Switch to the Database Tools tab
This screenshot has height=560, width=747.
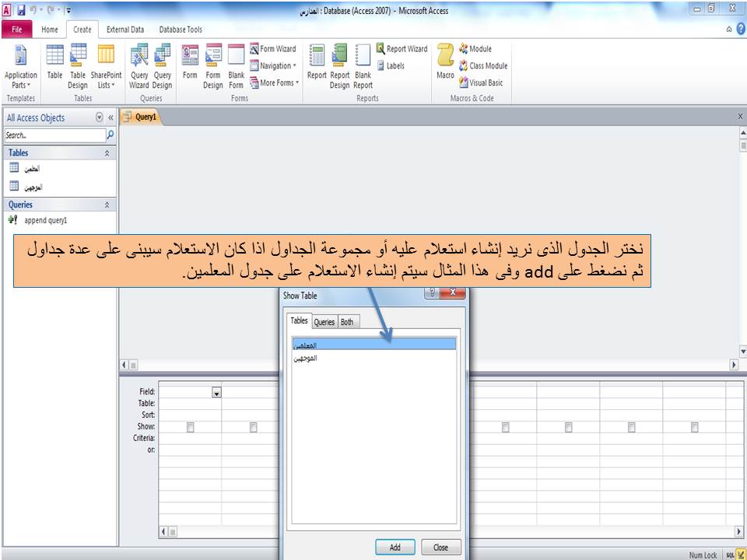181,30
